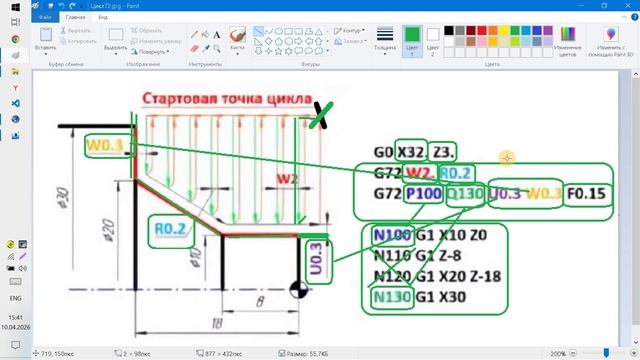
Task: Pick the Rectangle shape
Action: [x=289, y=31]
